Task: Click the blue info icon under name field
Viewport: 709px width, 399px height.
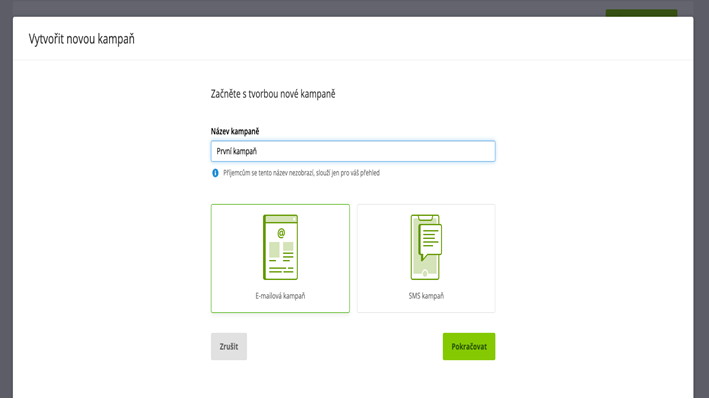Action: coord(215,173)
